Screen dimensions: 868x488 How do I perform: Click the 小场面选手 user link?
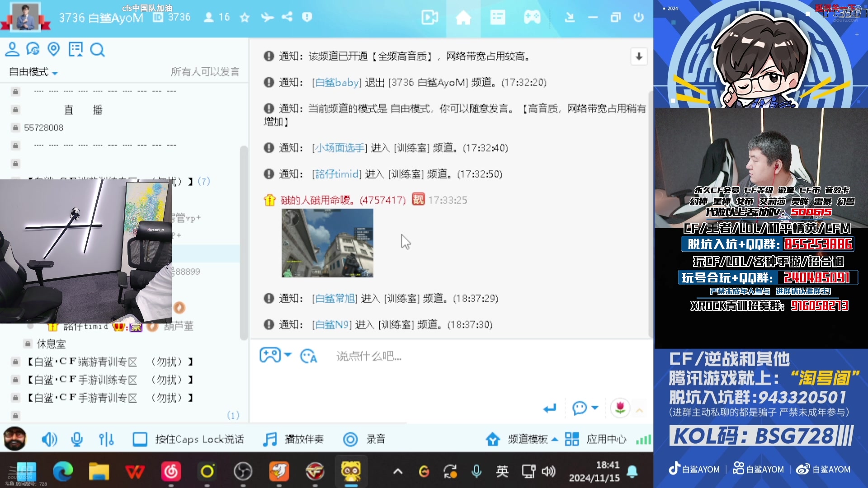click(x=340, y=148)
